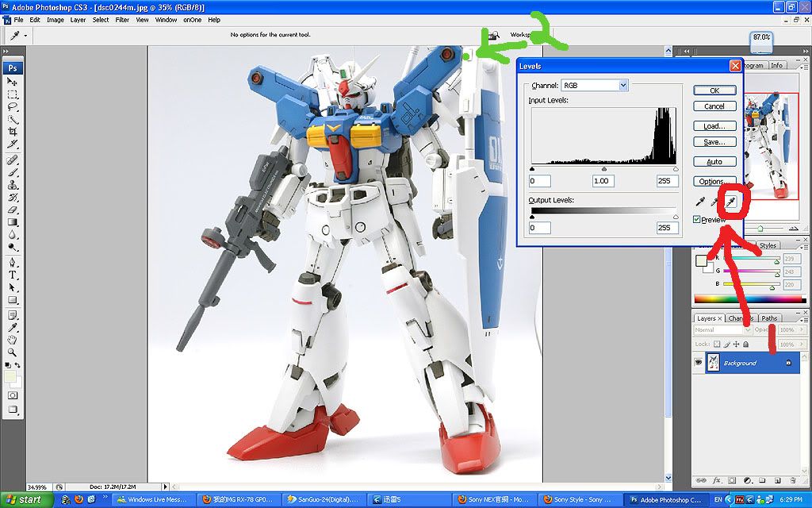Select the Zoom tool
The width and height of the screenshot is (812, 508).
point(12,352)
